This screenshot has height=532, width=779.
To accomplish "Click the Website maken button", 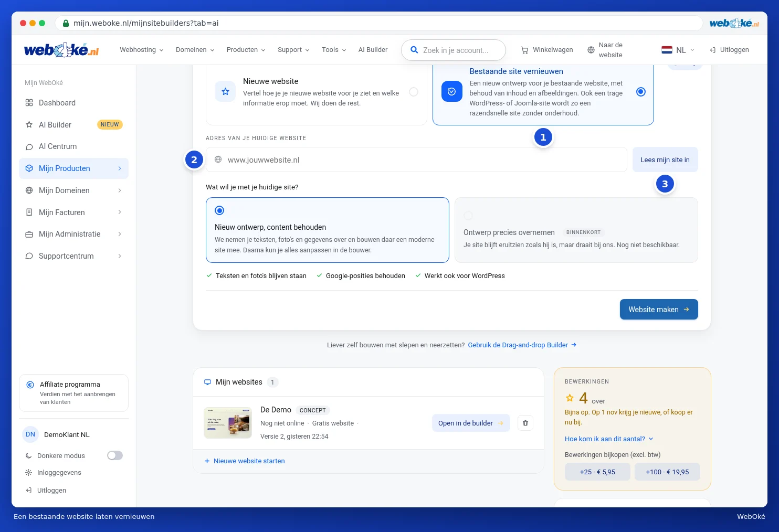I will tap(659, 310).
